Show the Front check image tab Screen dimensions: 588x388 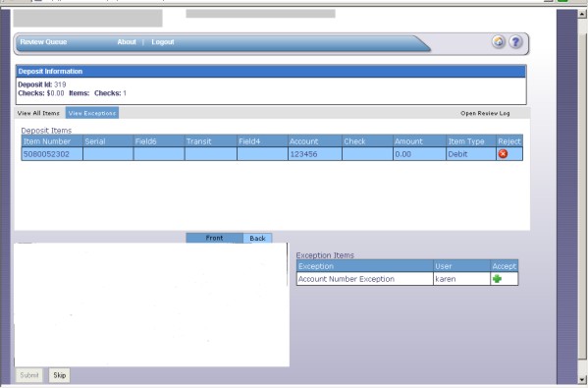[x=214, y=238]
